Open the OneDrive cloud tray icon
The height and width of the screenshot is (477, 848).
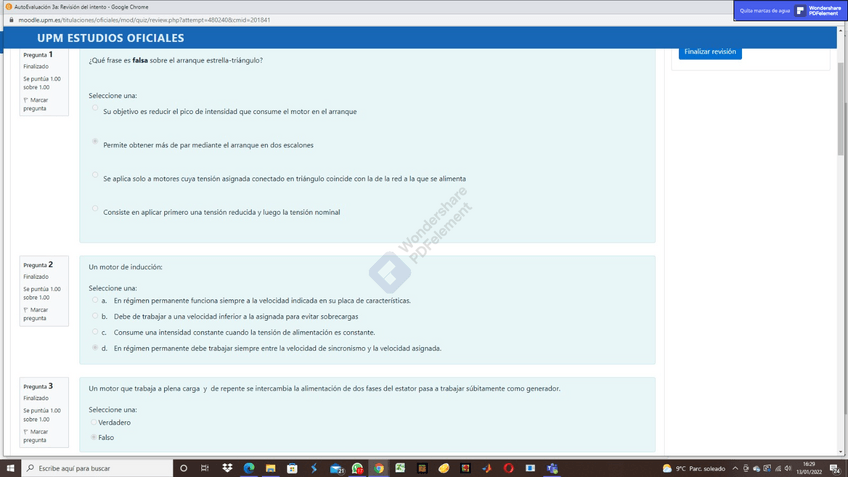[x=756, y=468]
